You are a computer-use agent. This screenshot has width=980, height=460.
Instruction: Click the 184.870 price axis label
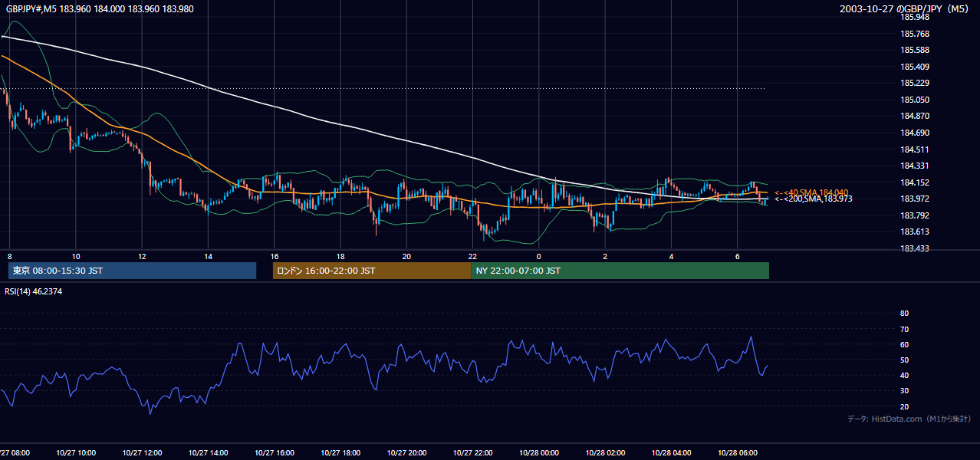[915, 116]
